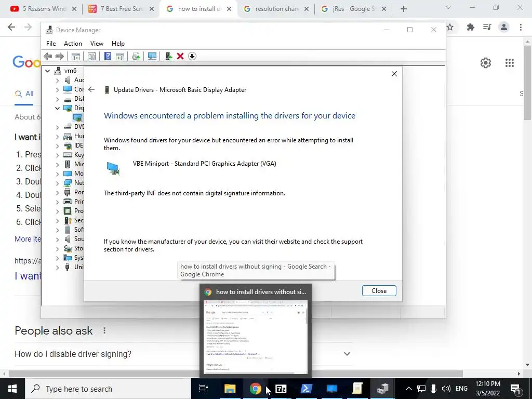Viewport: 532px width, 399px height.
Task: Open the Google apps grid
Action: click(x=510, y=63)
